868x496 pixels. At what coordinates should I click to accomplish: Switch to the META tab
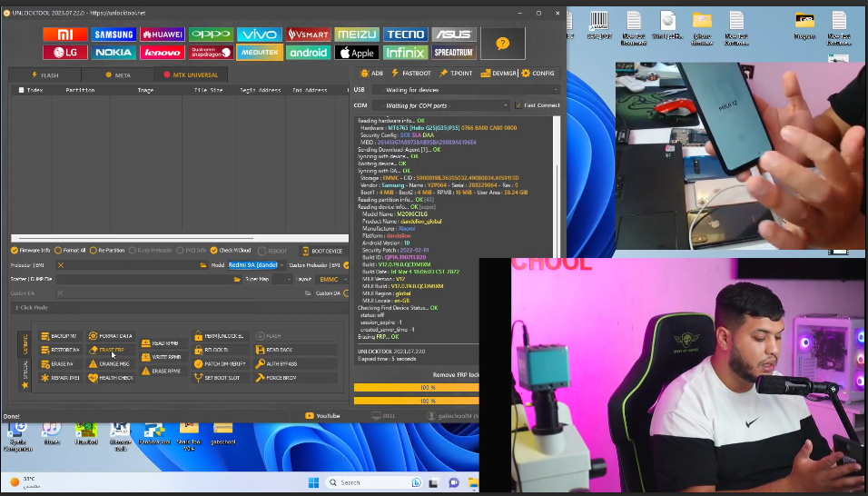click(118, 74)
